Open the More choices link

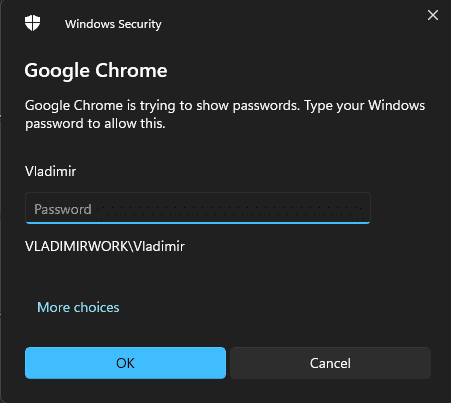point(78,307)
